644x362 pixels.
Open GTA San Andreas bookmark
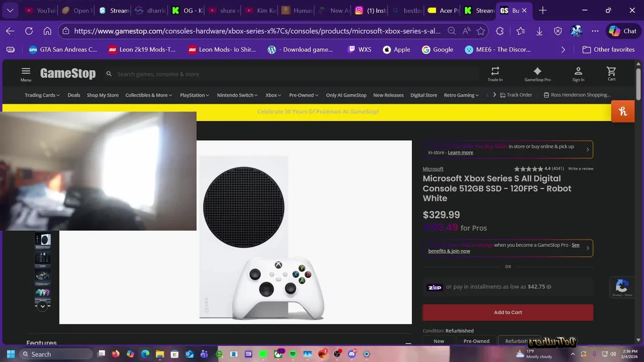pyautogui.click(x=63, y=50)
